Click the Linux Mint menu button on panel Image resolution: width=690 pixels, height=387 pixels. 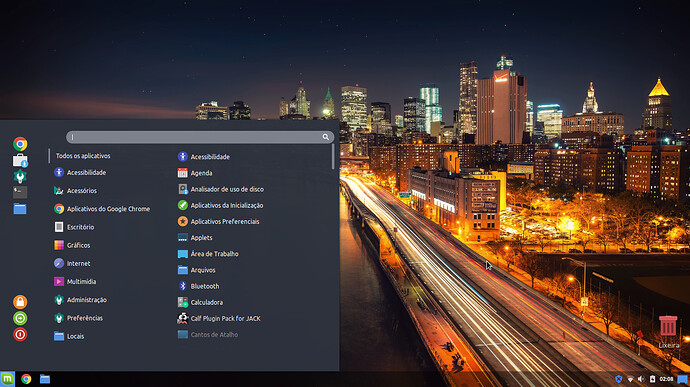pos(7,379)
